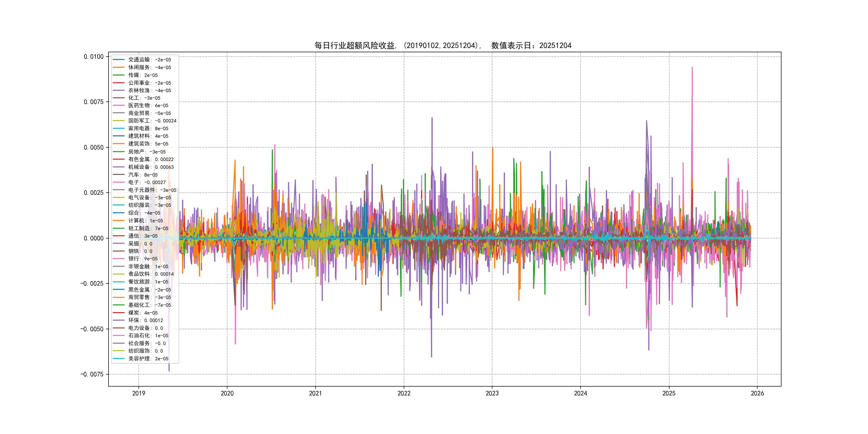Click the 0.0100 y-axis tick label
This screenshot has height=434, width=868.
(94, 57)
